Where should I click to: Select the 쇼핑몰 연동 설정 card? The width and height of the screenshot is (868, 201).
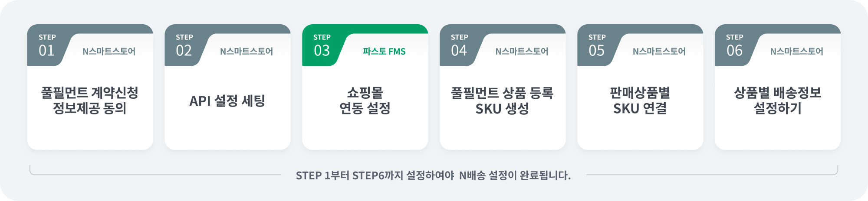point(365,87)
